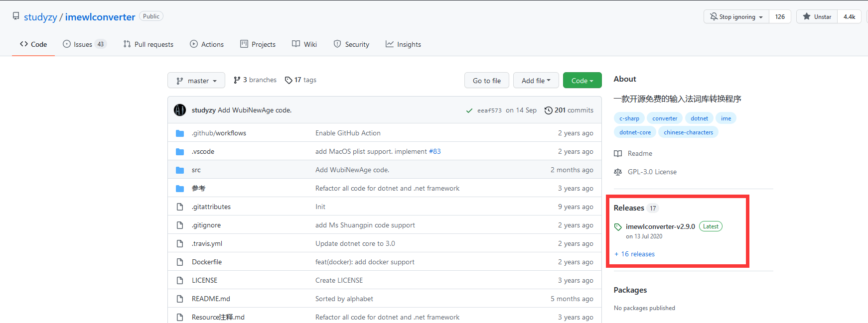View the 4.4k stargazers count
This screenshot has width=868, height=323.
(849, 16)
